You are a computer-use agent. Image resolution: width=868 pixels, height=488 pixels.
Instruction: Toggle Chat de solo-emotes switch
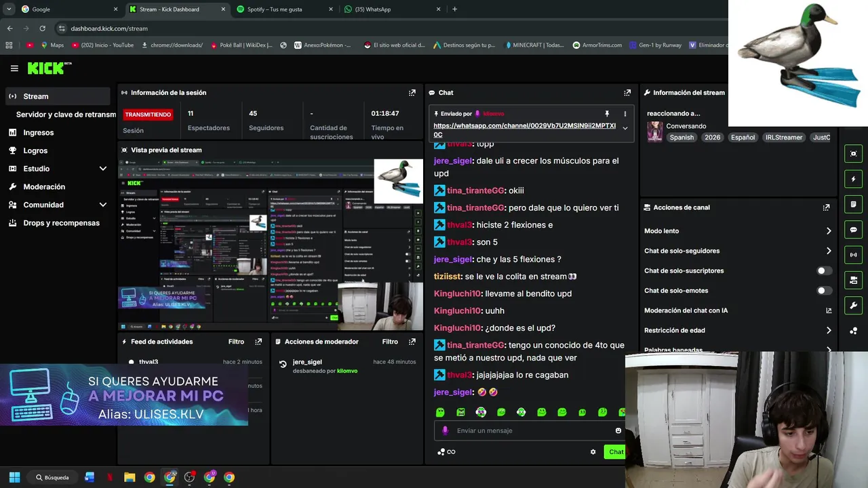(824, 291)
